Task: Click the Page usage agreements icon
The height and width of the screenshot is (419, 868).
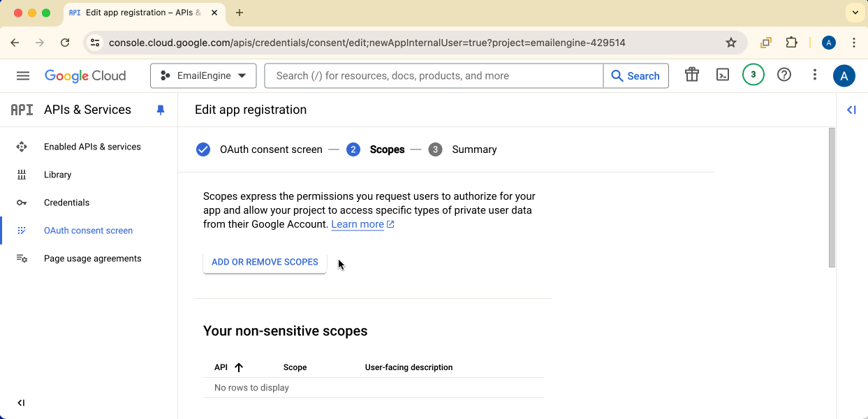Action: click(22, 258)
